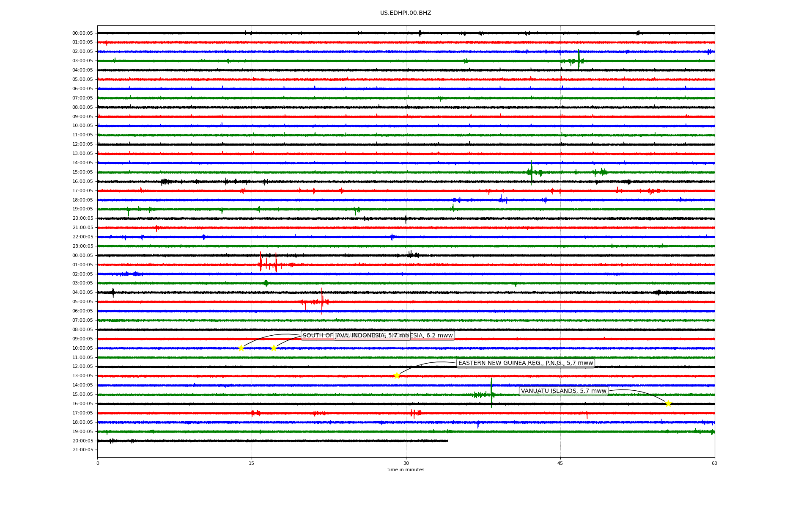The image size is (812, 508).
Task: Click the 23:00:05 row time label
Action: [82, 246]
